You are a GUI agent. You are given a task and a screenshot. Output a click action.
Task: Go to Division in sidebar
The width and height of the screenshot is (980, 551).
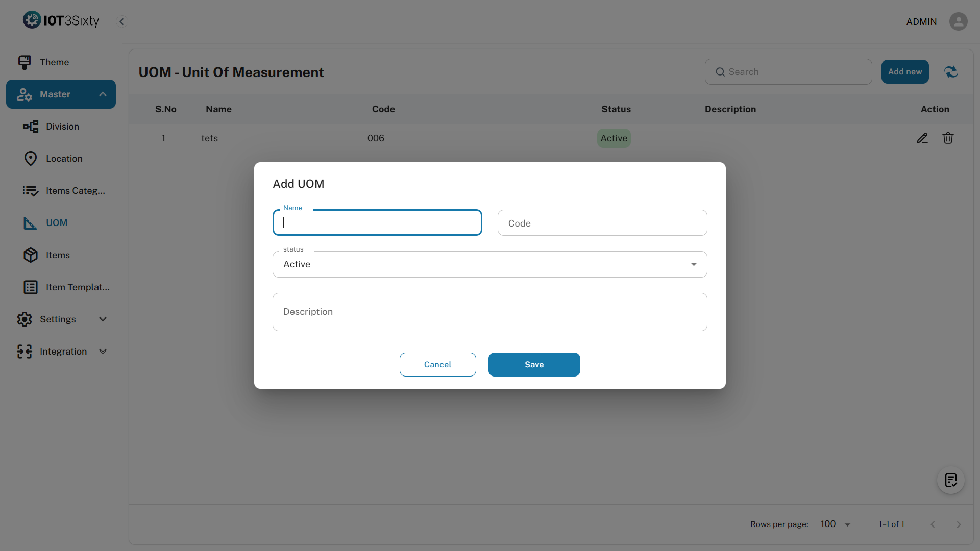[x=62, y=127]
